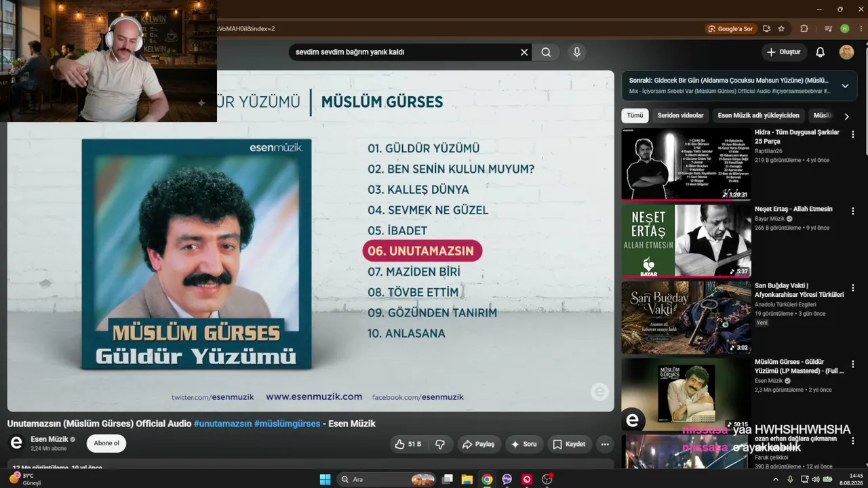Open options for Güldür Yüzümü LP suggestion

[852, 364]
